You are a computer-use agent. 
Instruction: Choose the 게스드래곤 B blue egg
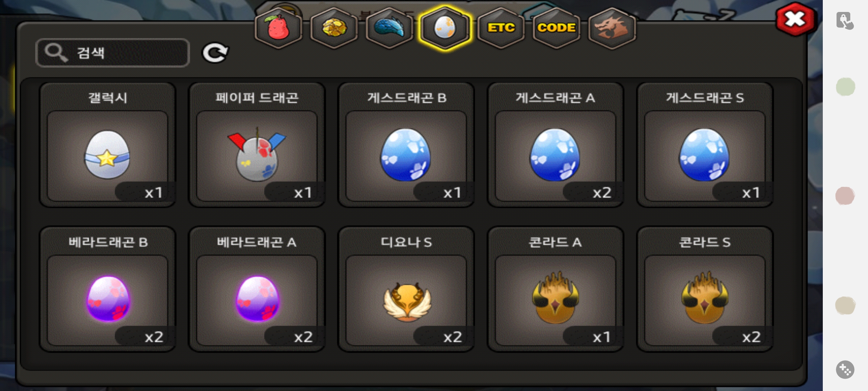click(x=406, y=145)
